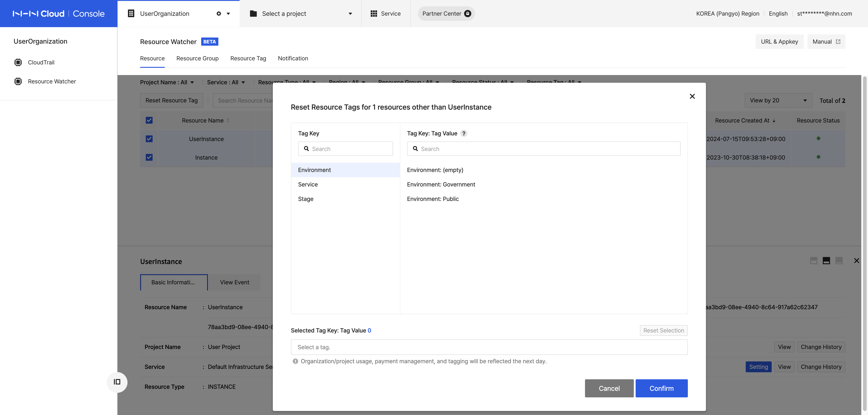Sort by Resource Name column arrows
Viewport: 868px width, 415px height.
228,120
